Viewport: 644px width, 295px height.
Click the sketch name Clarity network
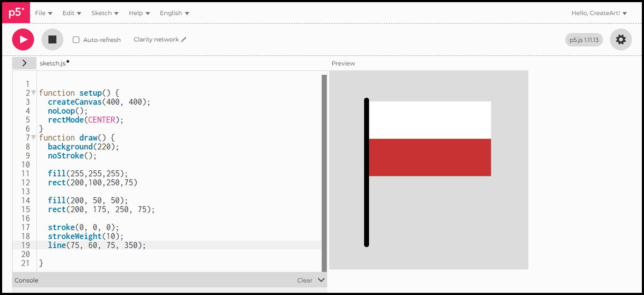click(x=156, y=39)
